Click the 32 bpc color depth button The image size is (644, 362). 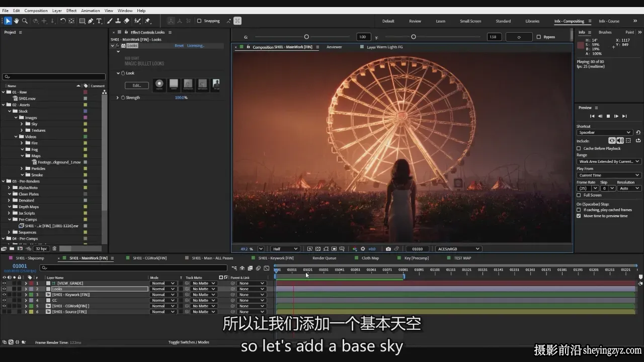pyautogui.click(x=41, y=248)
